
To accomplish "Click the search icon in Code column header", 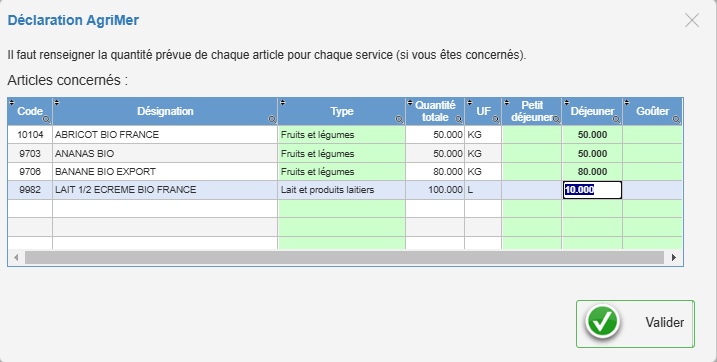I will [46, 119].
